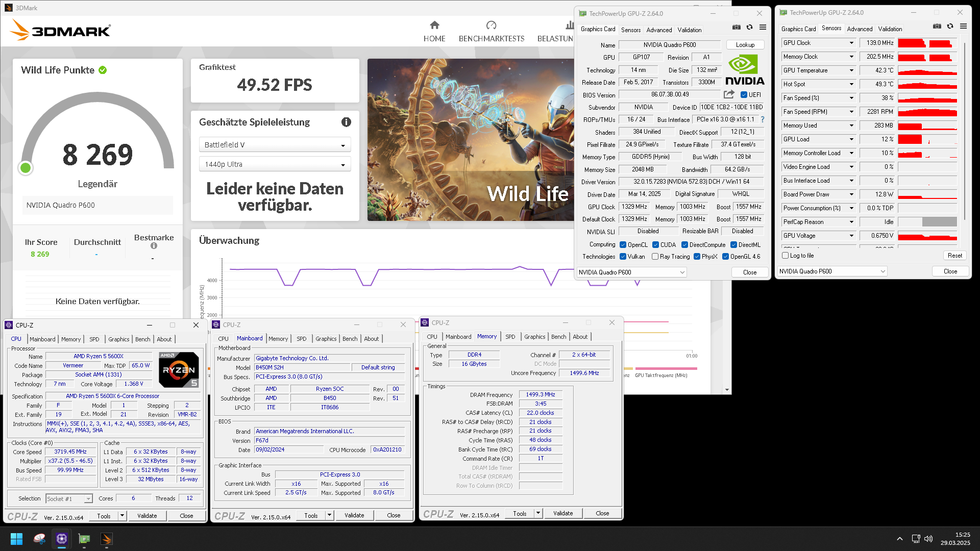Toggle the PhysX checkbox
The width and height of the screenshot is (980, 551).
697,257
